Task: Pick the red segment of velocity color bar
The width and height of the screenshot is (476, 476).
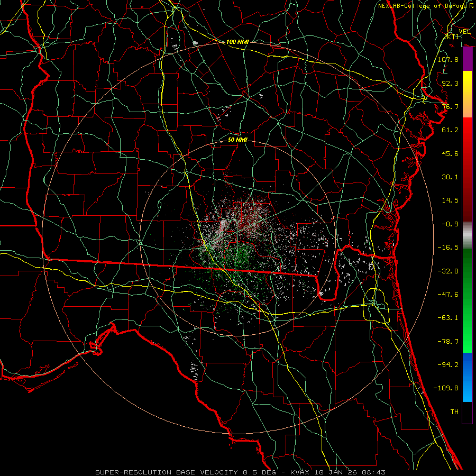Action: [467, 169]
